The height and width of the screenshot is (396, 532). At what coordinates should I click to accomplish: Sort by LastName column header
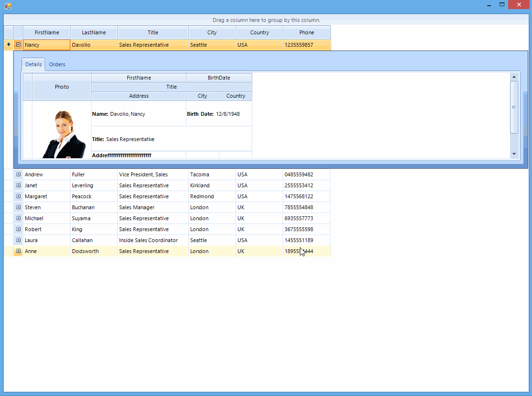(94, 32)
